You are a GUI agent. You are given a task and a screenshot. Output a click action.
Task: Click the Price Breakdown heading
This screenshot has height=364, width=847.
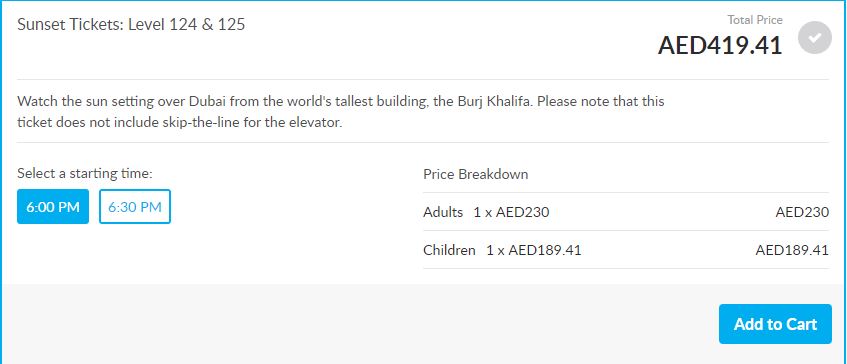476,174
